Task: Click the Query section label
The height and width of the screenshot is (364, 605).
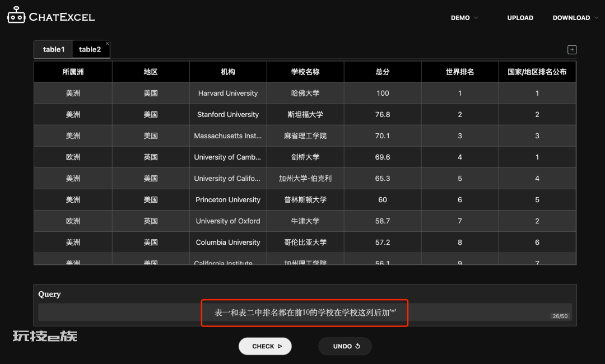Action: (49, 294)
